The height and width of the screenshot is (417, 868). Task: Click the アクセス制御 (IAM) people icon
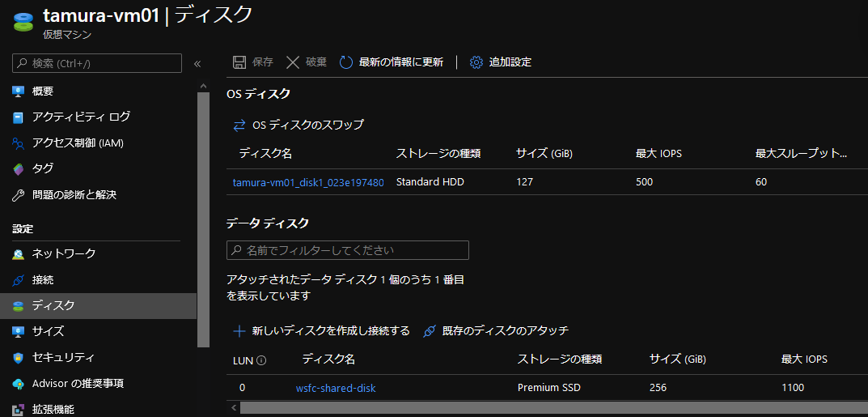pyautogui.click(x=19, y=143)
